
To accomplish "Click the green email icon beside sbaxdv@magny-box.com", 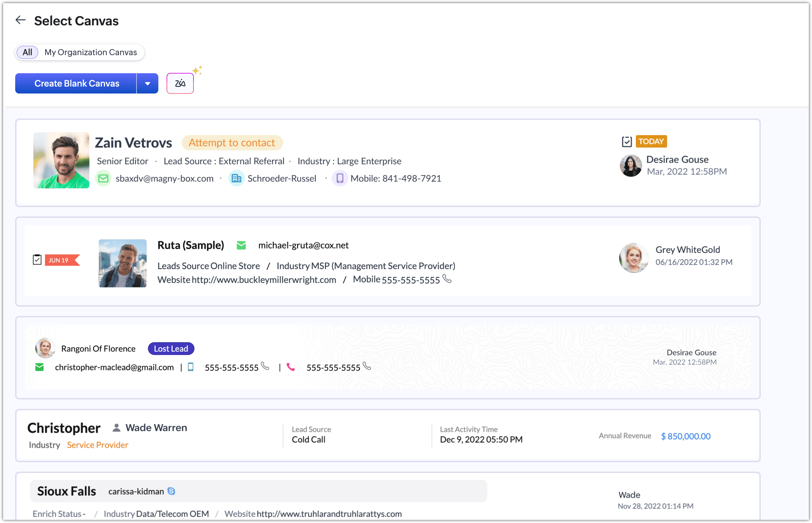I will coord(103,178).
